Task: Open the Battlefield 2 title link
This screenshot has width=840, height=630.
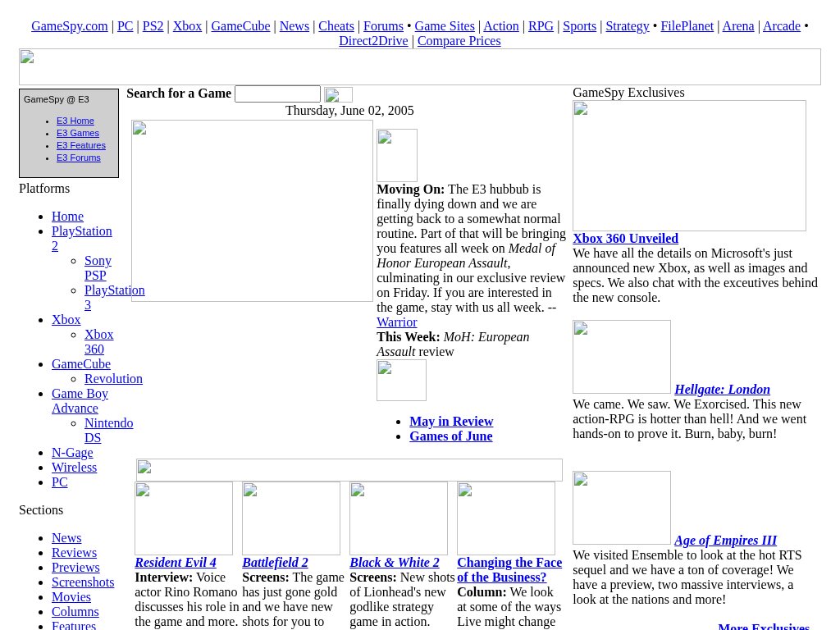Action: click(x=275, y=563)
